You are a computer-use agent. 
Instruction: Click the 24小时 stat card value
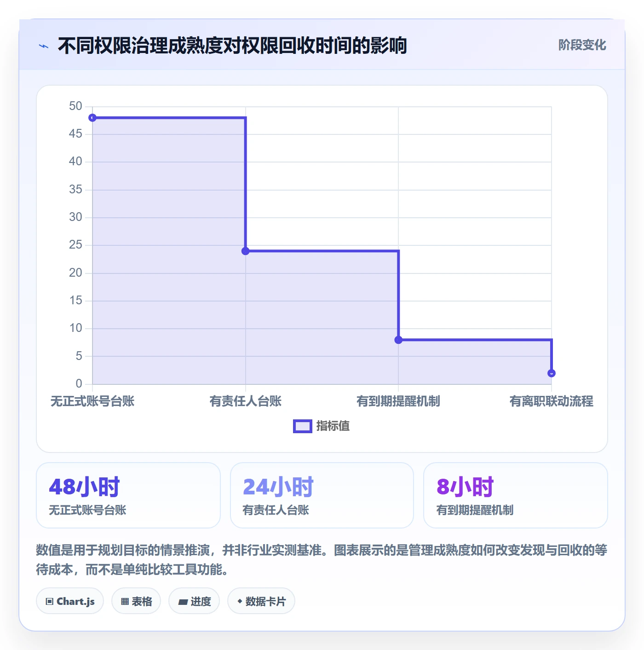coord(278,487)
